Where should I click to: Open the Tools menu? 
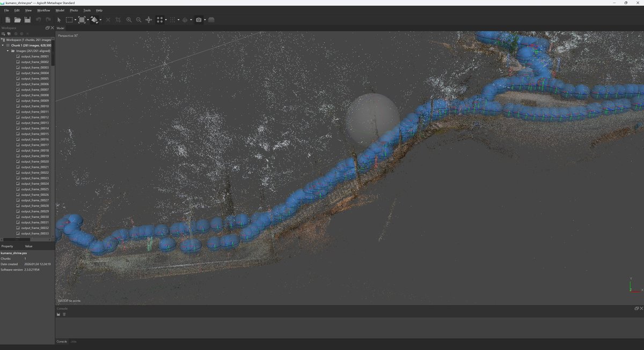tap(87, 10)
